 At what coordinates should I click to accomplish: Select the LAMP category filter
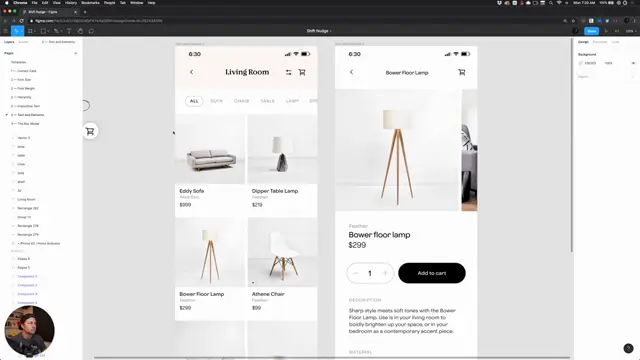(292, 101)
